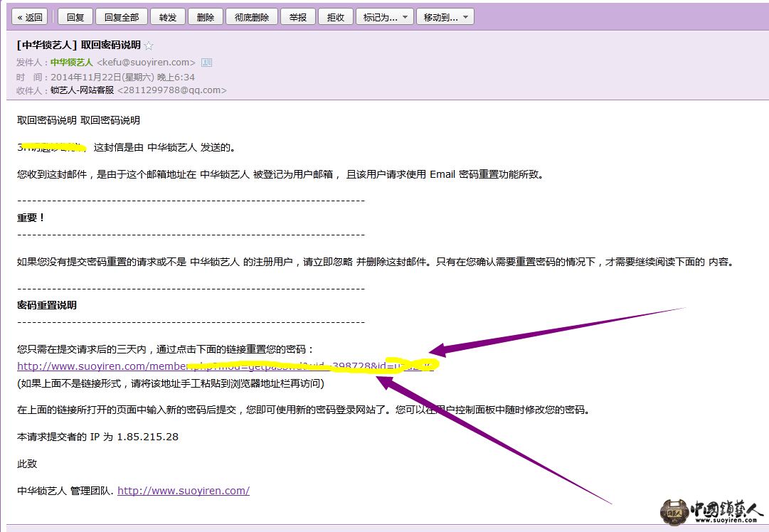Click the 回复 reply button

pyautogui.click(x=75, y=17)
